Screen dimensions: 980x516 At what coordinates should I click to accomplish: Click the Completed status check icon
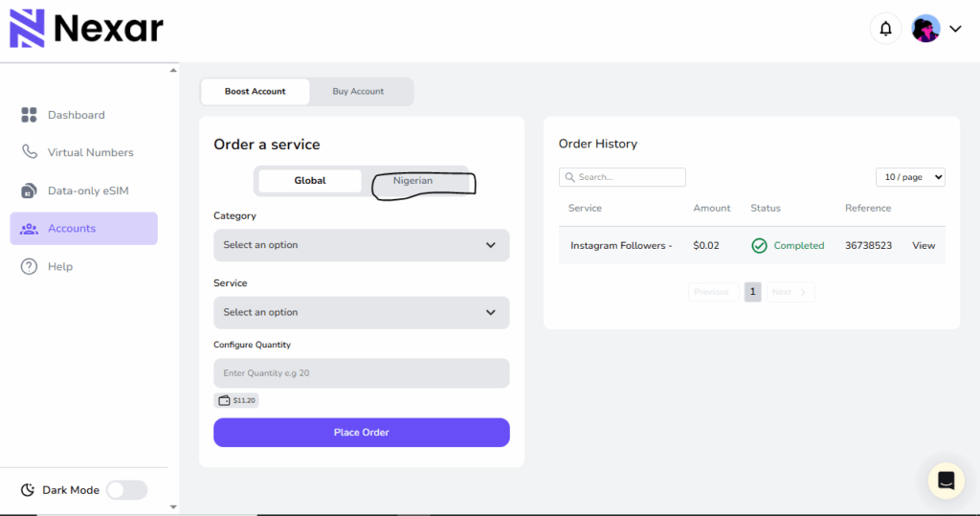759,246
